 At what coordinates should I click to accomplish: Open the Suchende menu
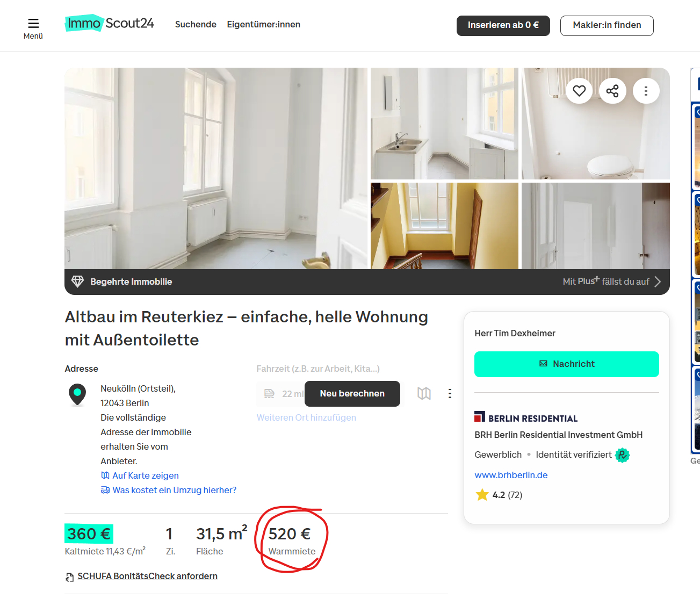[x=196, y=25]
